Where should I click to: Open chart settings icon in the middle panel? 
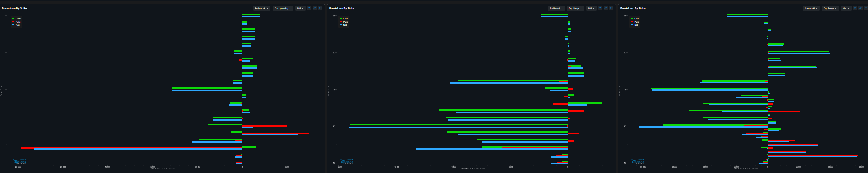pos(600,8)
